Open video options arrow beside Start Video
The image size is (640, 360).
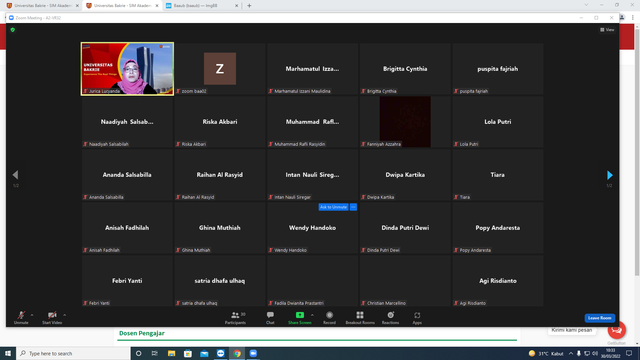coord(64,315)
